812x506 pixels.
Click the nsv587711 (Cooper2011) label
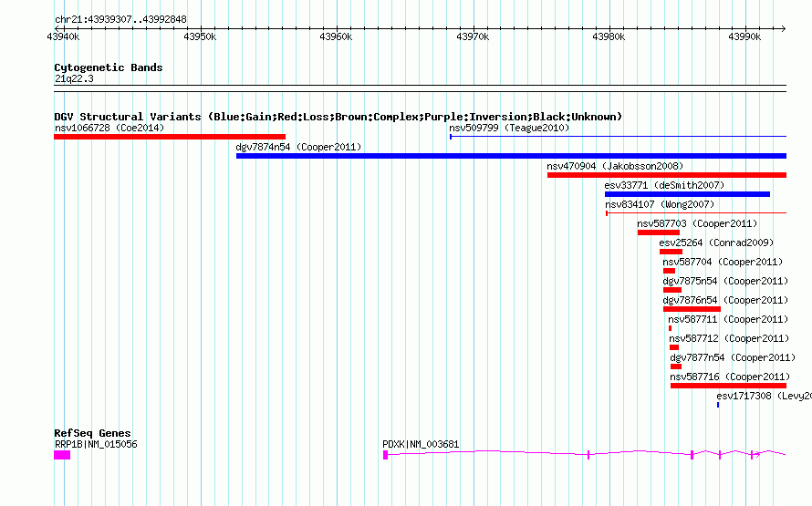728,319
